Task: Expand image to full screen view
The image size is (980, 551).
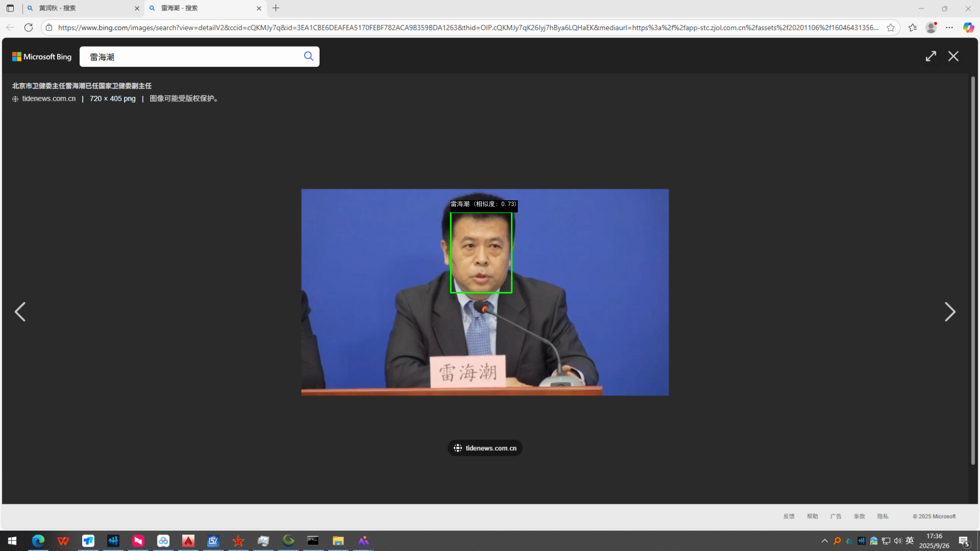Action: tap(931, 56)
